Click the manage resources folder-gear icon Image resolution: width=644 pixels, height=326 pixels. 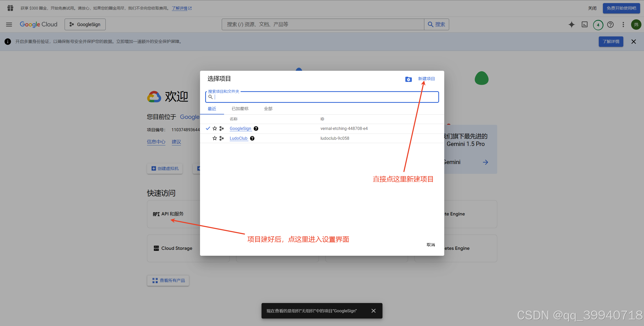point(408,79)
